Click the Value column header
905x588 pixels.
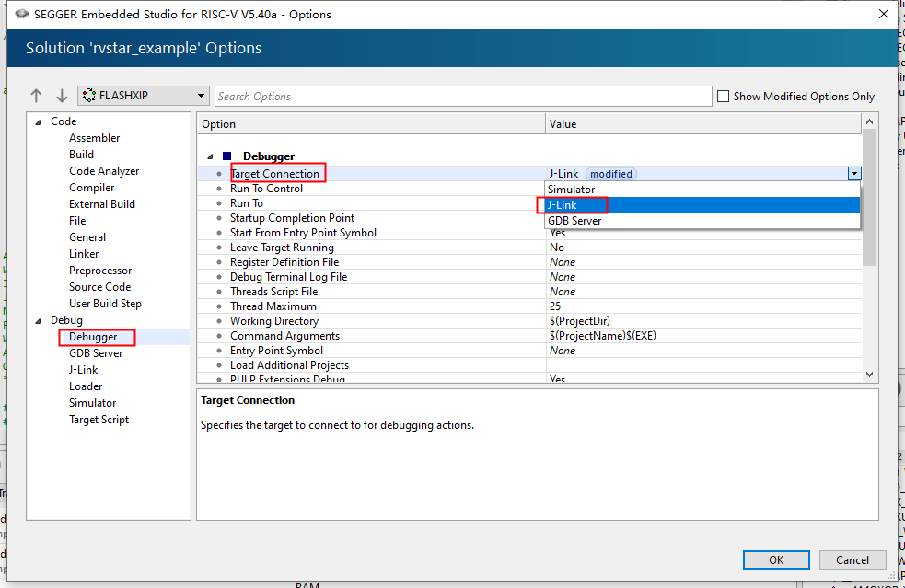(704, 124)
